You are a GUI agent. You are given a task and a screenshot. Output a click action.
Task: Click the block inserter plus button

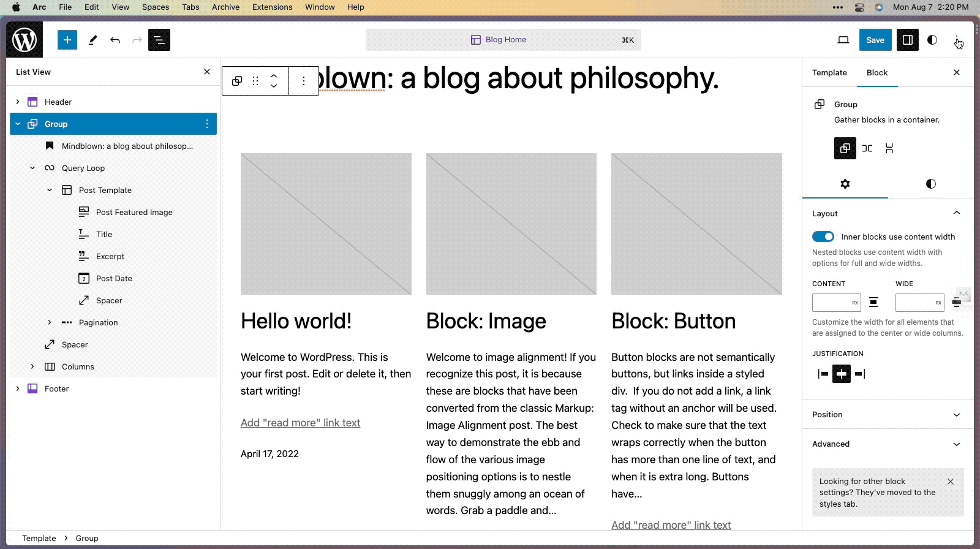tap(67, 40)
